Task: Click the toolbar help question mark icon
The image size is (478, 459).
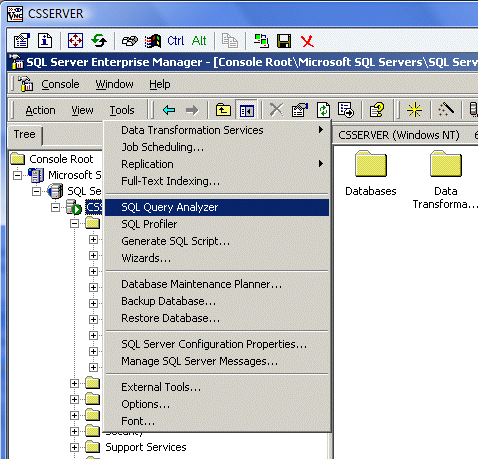Action: tap(377, 110)
